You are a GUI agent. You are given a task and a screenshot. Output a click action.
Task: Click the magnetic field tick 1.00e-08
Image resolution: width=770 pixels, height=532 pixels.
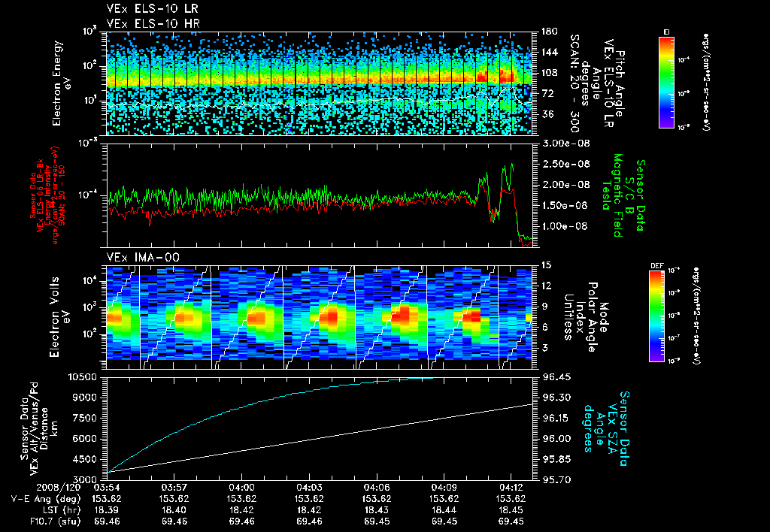tap(565, 226)
